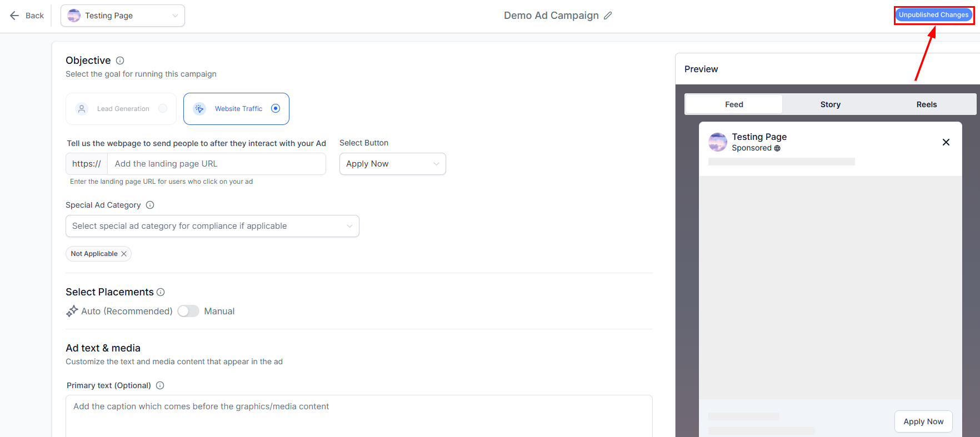The width and height of the screenshot is (980, 437).
Task: Click the Sponsored globe icon
Action: click(x=777, y=148)
